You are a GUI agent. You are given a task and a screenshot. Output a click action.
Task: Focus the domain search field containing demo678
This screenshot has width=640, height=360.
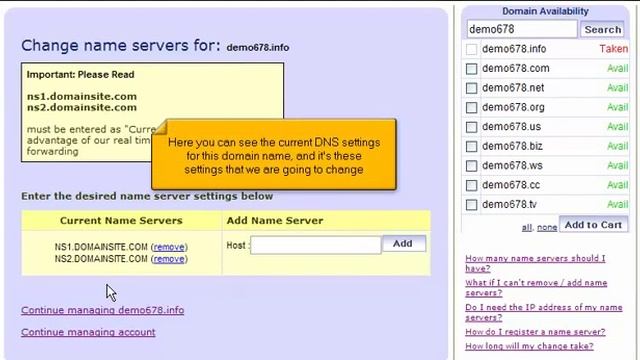[x=522, y=29]
